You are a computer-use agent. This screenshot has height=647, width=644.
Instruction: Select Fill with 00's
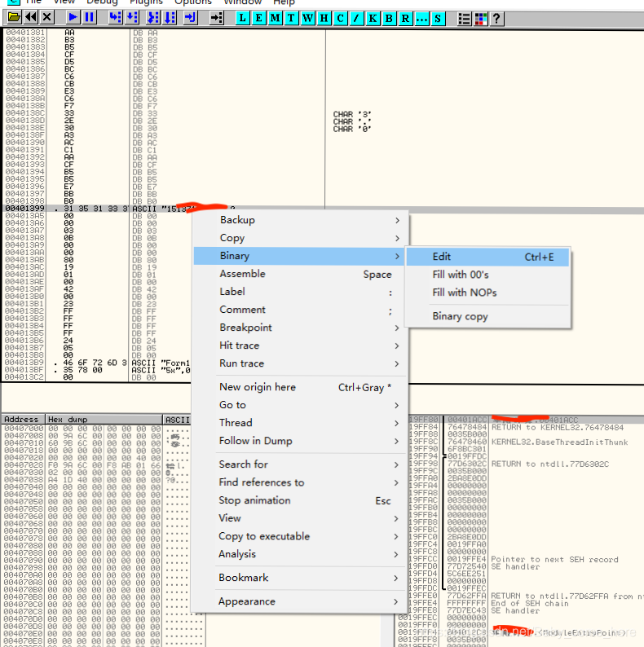coord(487,275)
